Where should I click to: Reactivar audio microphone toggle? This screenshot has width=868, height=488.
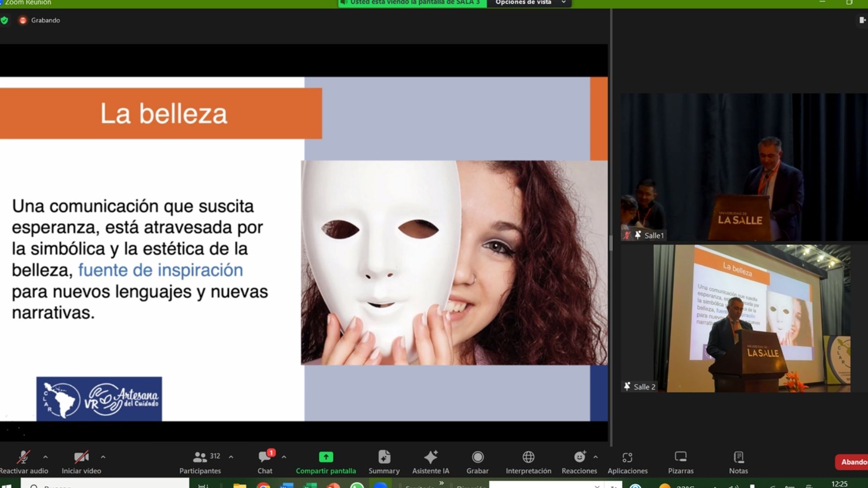coord(24,457)
